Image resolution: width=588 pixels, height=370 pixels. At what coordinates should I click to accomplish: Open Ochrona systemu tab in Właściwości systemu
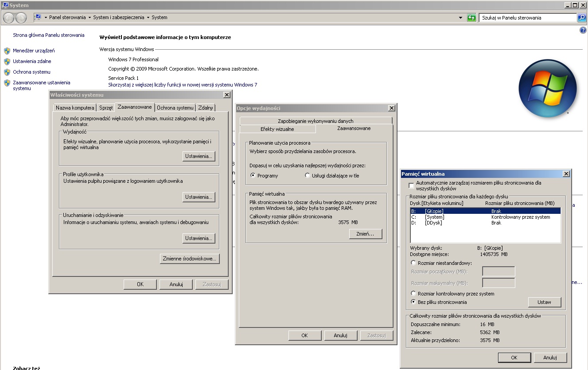175,108
